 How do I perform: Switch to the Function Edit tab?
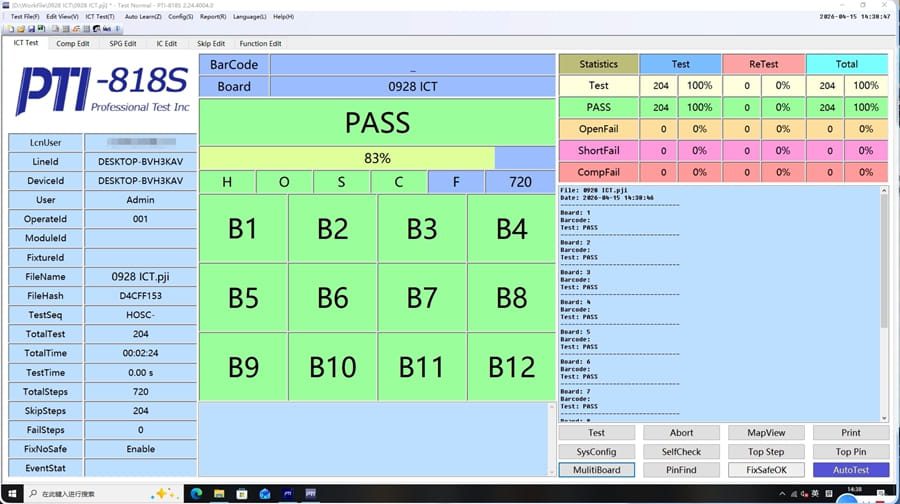pyautogui.click(x=260, y=44)
